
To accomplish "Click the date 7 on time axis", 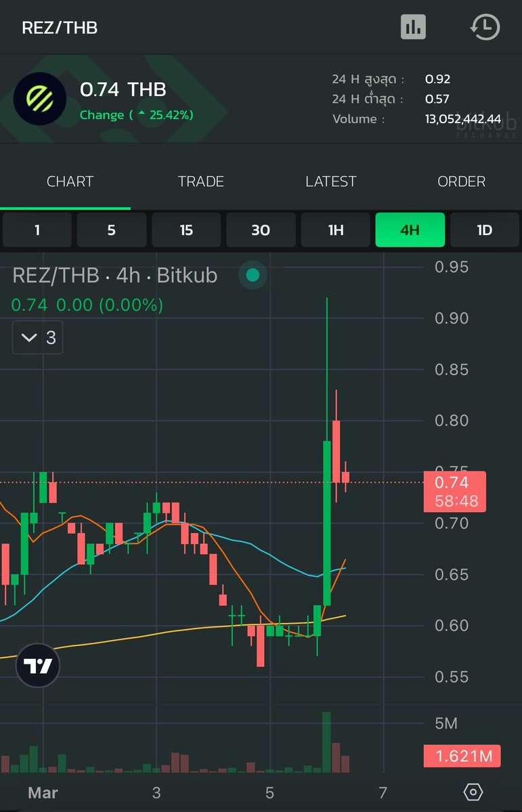I will 383,792.
